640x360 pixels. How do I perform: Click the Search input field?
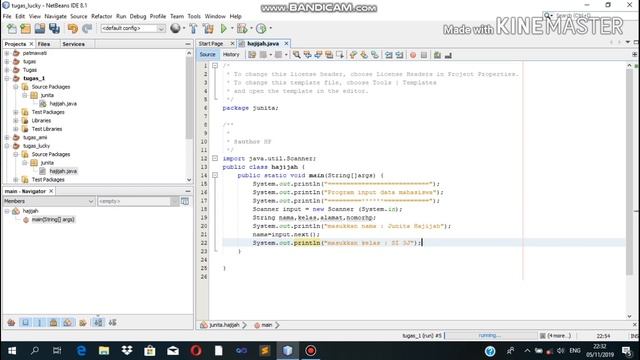coord(588,16)
